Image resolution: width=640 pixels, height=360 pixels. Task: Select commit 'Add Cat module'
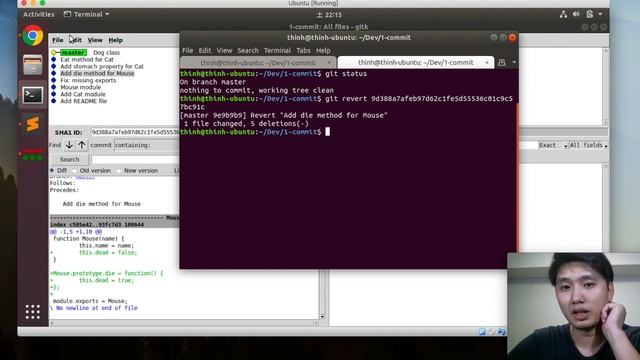point(83,94)
